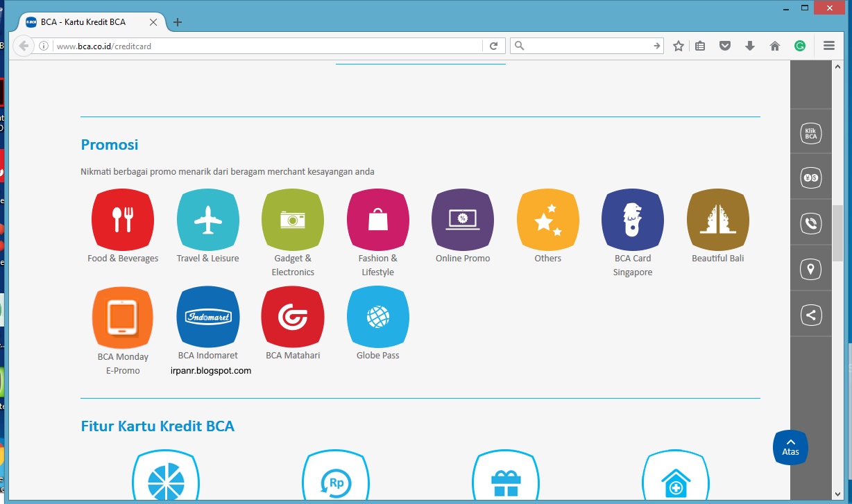Open the BCA Matahari logo icon
The width and height of the screenshot is (852, 504).
(293, 317)
